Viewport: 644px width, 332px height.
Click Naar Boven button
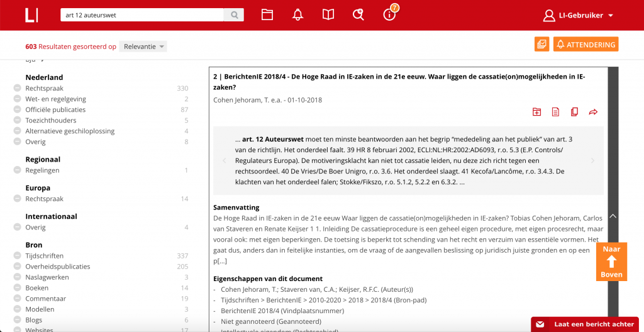coord(611,262)
